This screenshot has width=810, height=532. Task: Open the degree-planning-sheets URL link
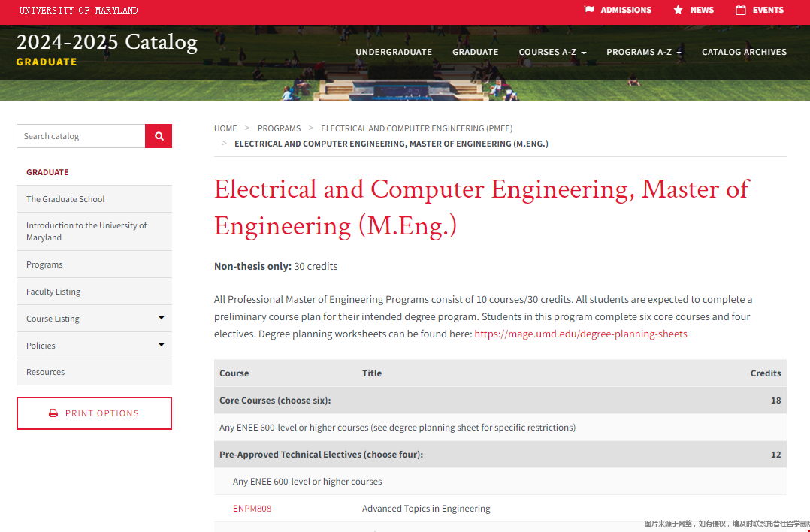[581, 334]
